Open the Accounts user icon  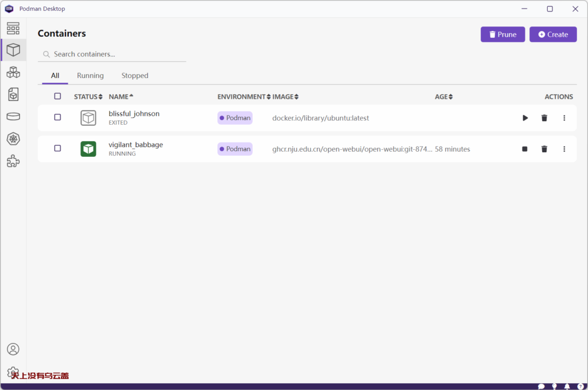pos(13,349)
